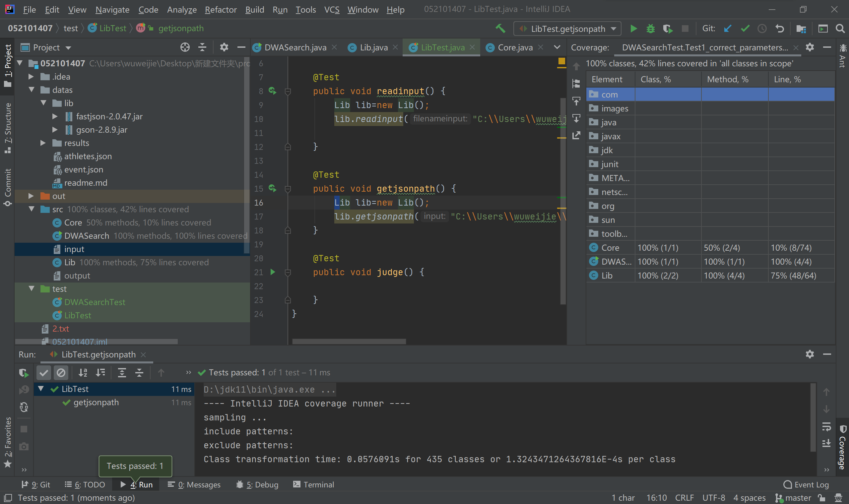
Task: Open the Terminal tool window tab
Action: pos(314,485)
